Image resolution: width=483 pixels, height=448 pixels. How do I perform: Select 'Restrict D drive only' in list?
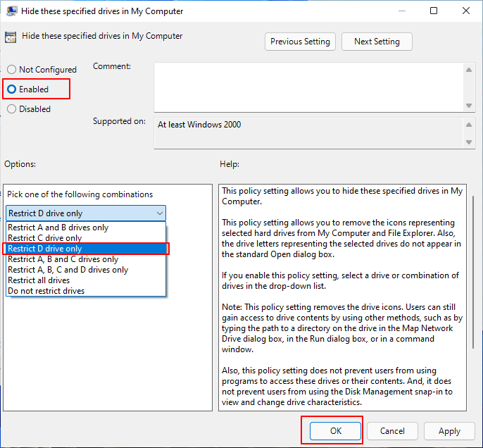45,249
